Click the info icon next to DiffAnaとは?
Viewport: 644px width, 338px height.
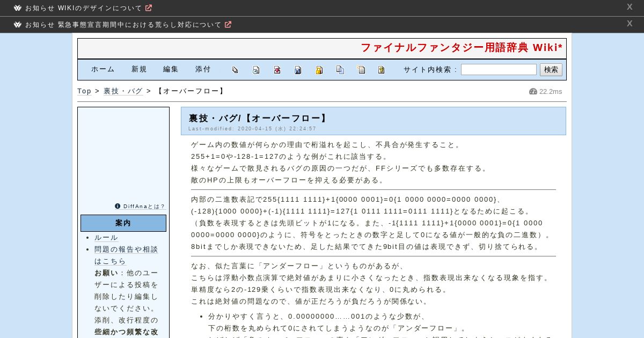(118, 206)
